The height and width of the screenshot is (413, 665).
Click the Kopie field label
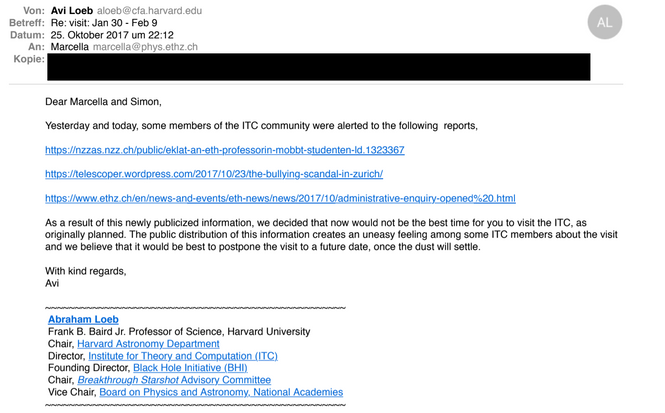point(28,60)
